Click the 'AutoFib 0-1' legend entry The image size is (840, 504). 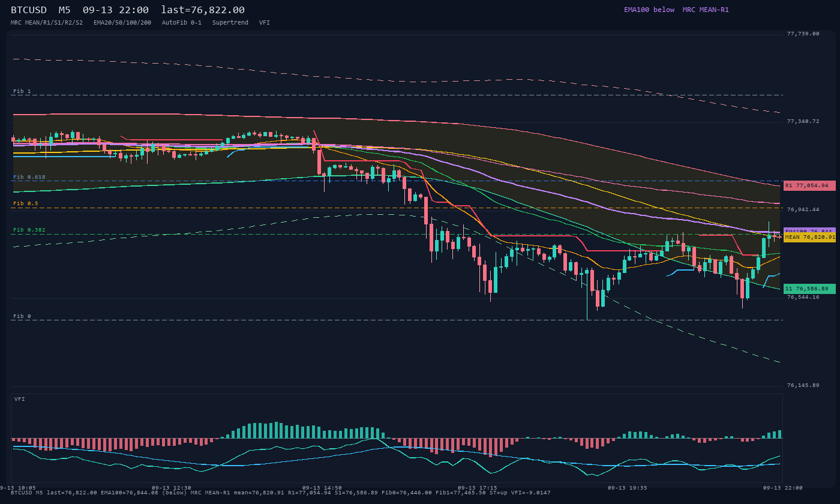point(182,22)
